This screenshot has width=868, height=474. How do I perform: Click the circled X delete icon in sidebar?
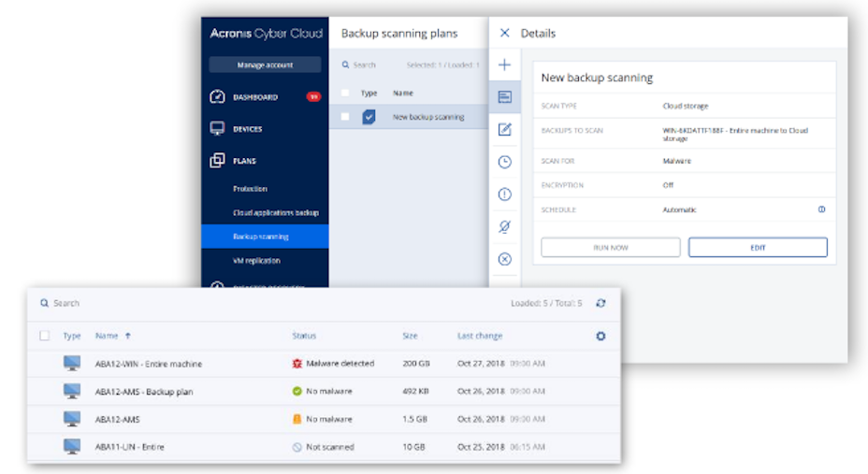point(504,259)
